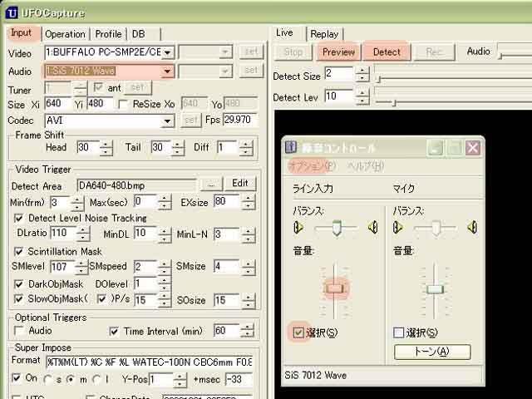Uncheck the DarkObjMask option

click(x=19, y=284)
